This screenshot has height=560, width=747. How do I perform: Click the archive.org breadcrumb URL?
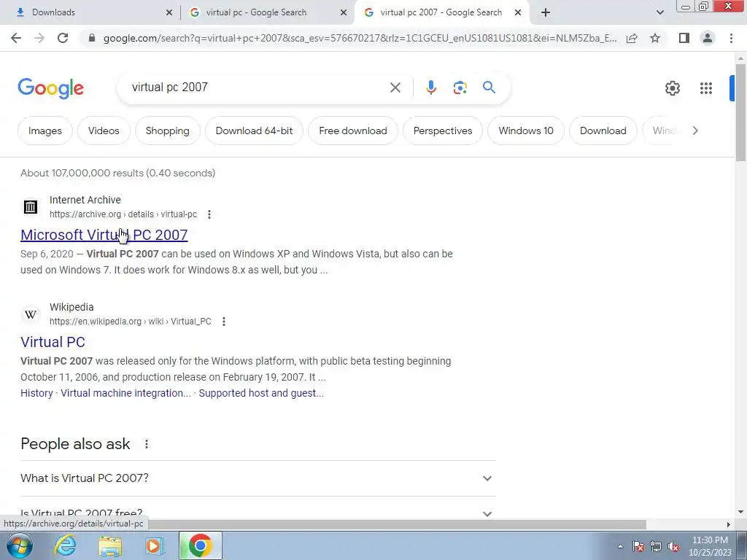point(123,214)
